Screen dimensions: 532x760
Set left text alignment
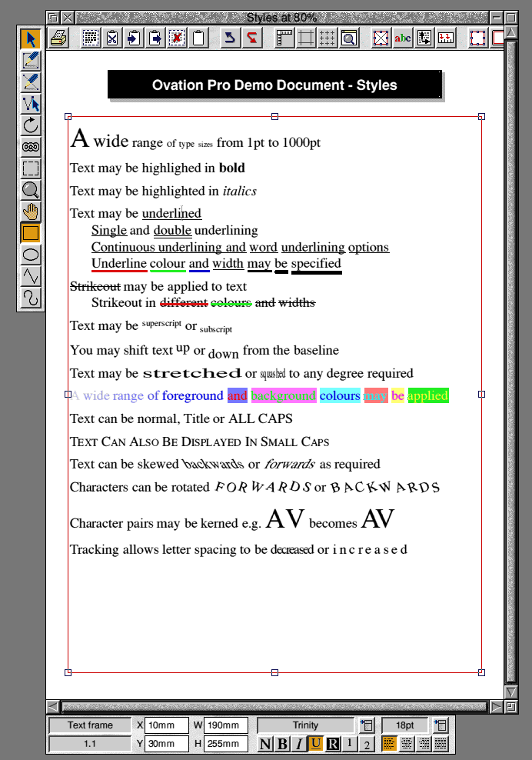pyautogui.click(x=389, y=744)
